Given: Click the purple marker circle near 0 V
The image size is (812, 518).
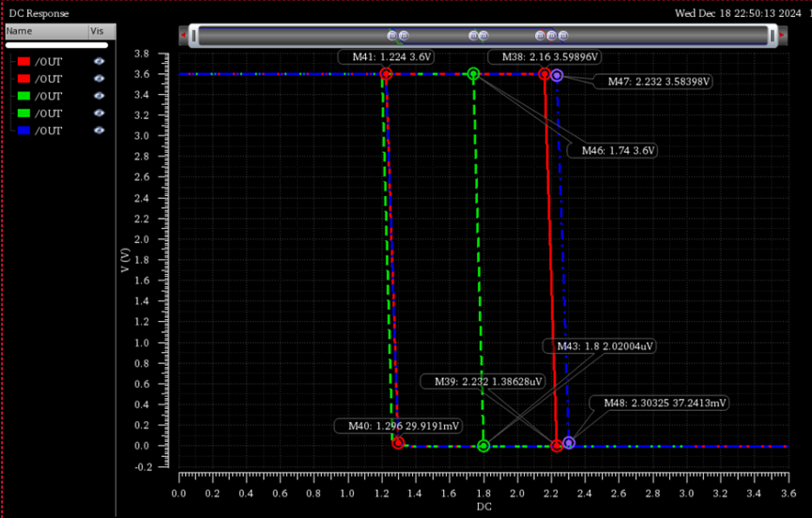Looking at the screenshot, I should click(x=569, y=443).
